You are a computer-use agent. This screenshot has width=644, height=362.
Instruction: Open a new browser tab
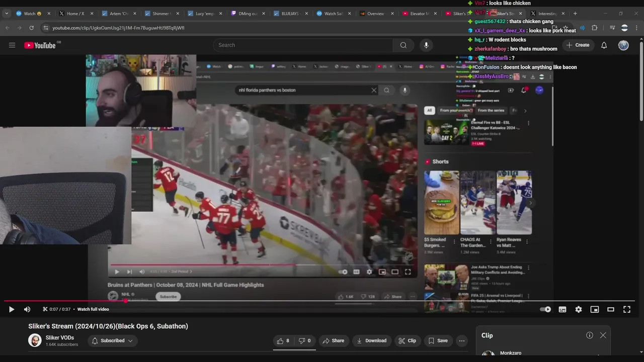(x=575, y=14)
